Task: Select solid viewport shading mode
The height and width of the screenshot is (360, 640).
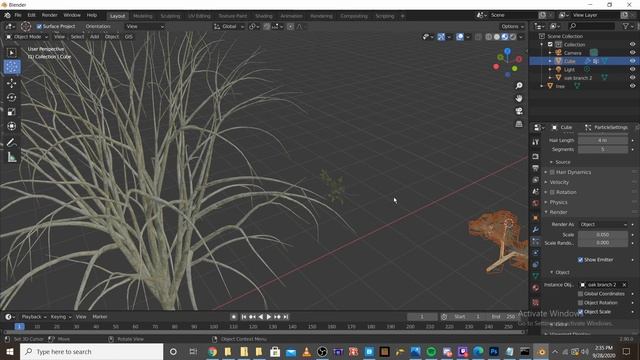Action: [497, 37]
